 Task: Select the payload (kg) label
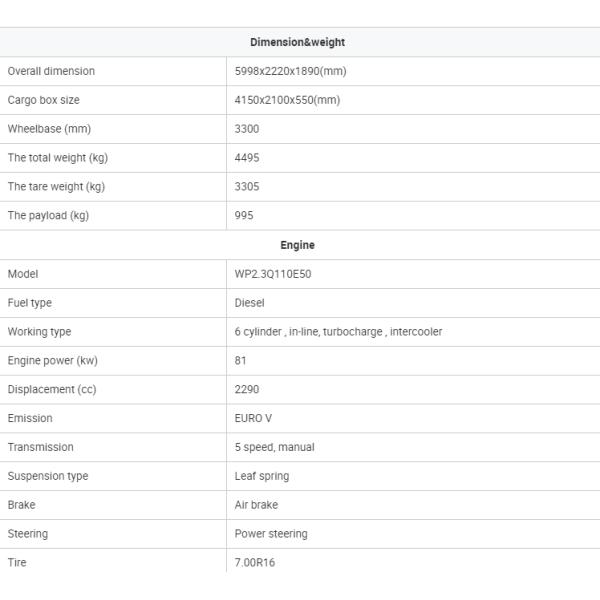coord(48,215)
